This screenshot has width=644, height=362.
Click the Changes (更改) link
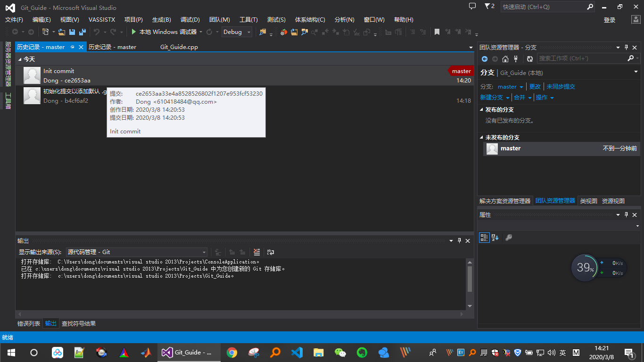coord(535,87)
